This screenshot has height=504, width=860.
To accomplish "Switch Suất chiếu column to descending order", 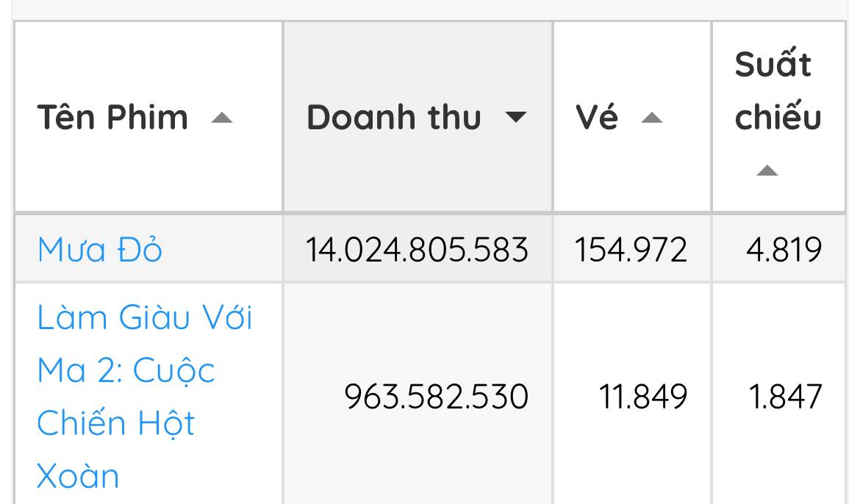I will [767, 172].
